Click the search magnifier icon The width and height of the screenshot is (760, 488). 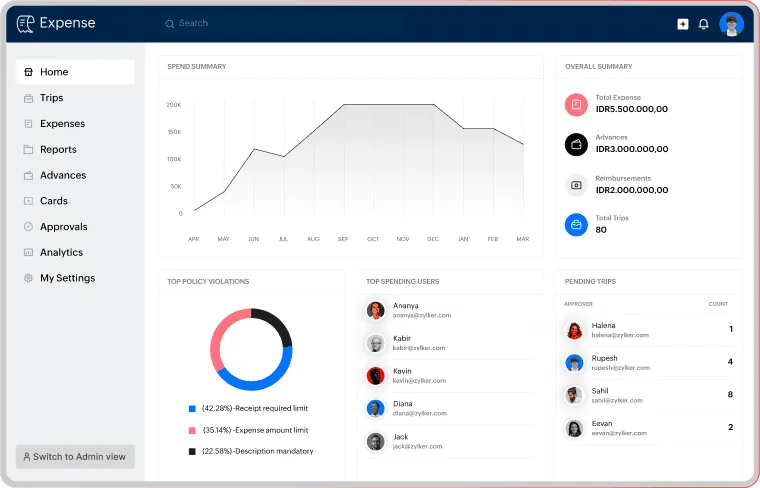(169, 24)
